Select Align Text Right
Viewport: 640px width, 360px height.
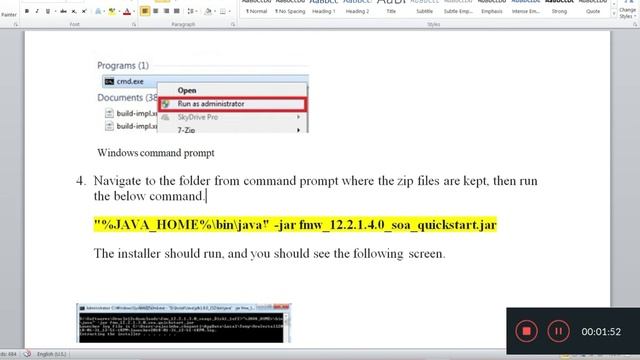(x=166, y=11)
